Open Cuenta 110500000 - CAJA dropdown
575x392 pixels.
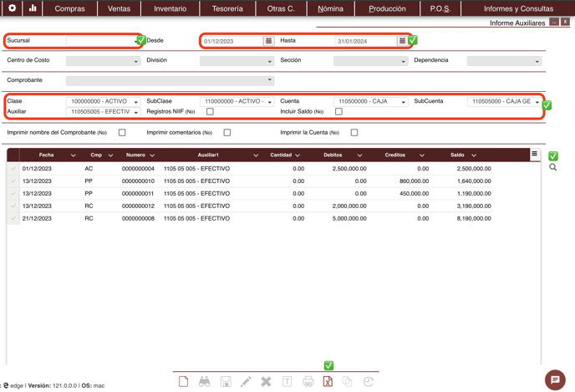(371, 101)
